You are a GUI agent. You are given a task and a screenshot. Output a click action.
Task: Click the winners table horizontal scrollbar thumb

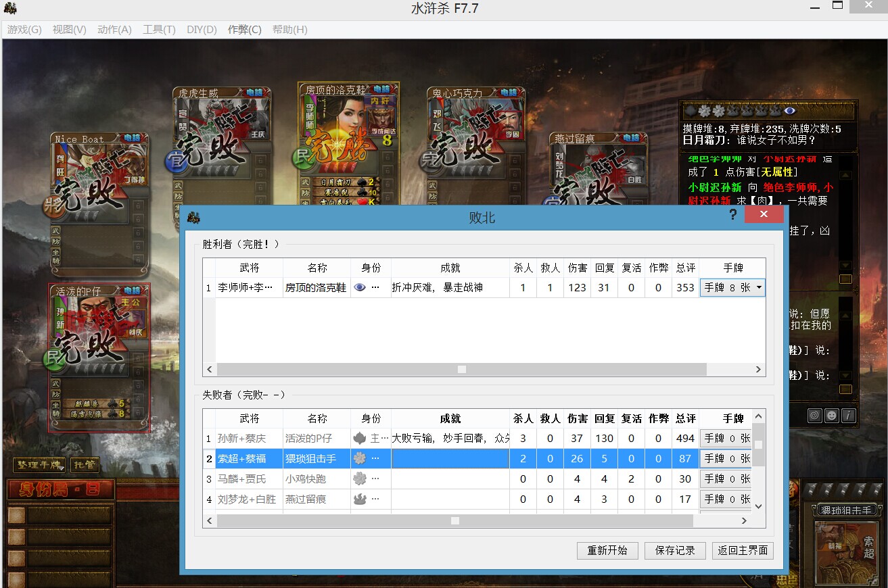(462, 369)
